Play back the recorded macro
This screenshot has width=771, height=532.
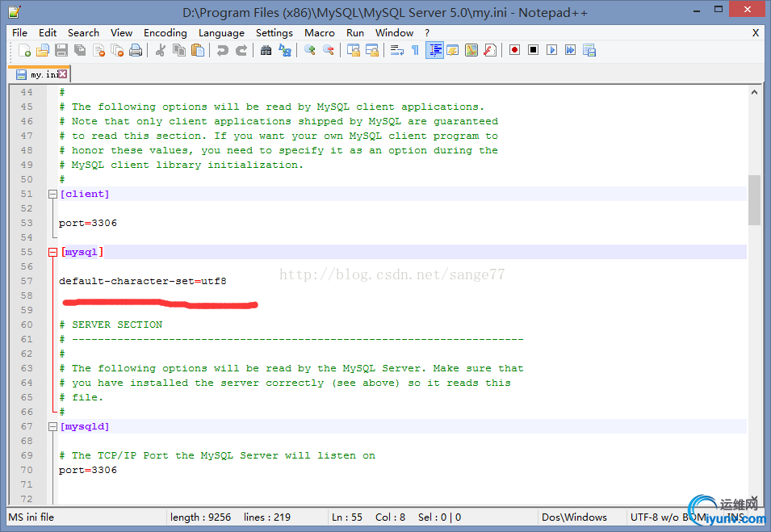551,50
